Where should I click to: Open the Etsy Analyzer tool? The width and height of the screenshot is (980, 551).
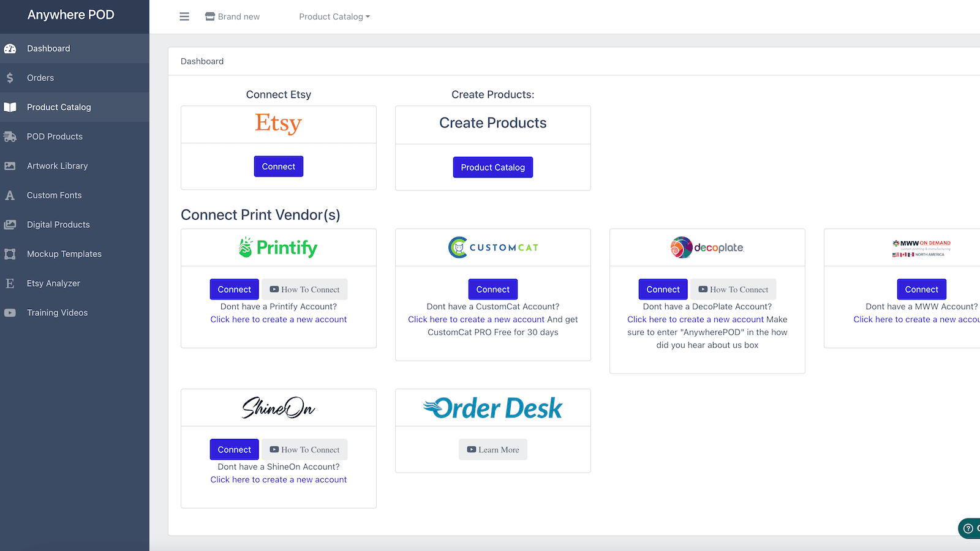53,283
